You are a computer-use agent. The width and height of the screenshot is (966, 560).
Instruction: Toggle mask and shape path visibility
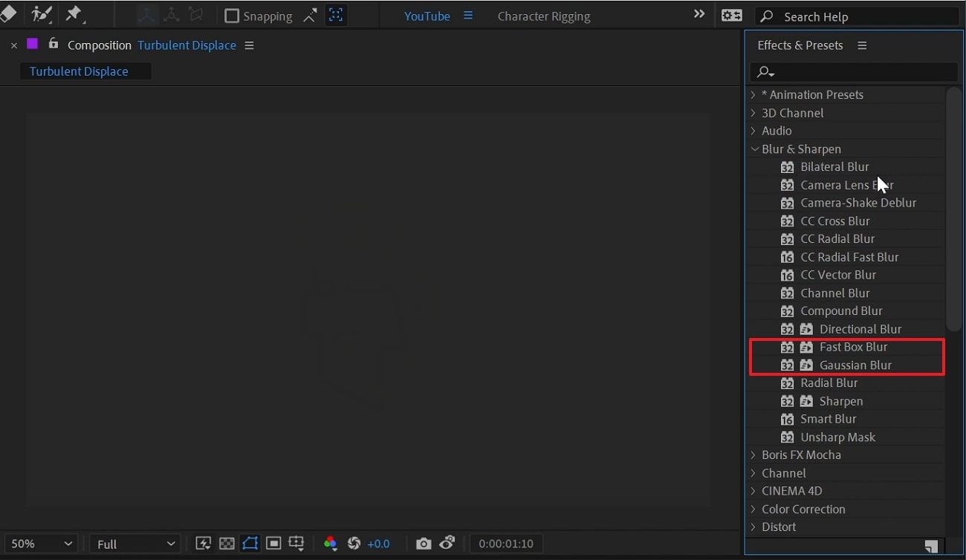(x=250, y=544)
